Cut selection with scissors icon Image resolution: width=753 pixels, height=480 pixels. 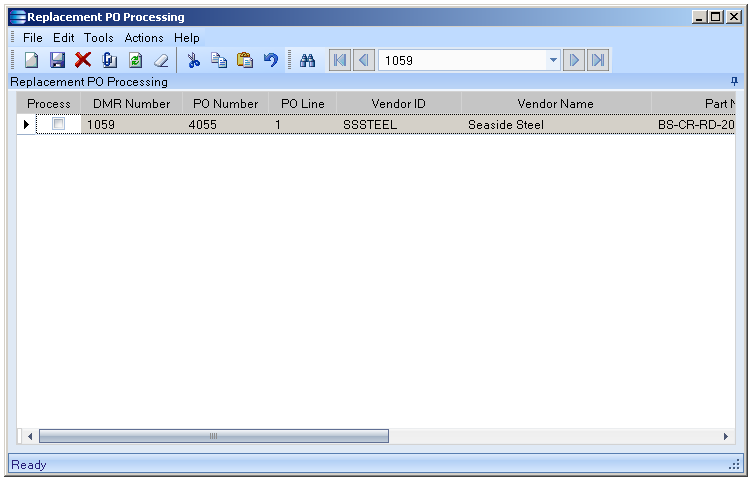coord(194,60)
